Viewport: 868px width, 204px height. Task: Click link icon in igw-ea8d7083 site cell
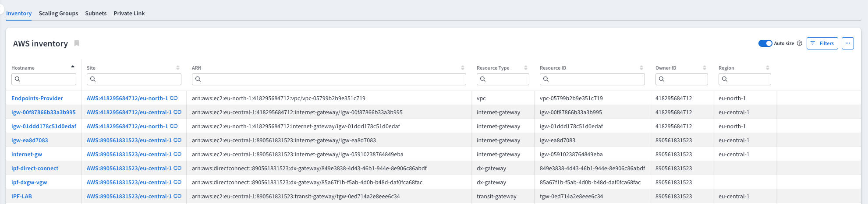[x=177, y=140]
